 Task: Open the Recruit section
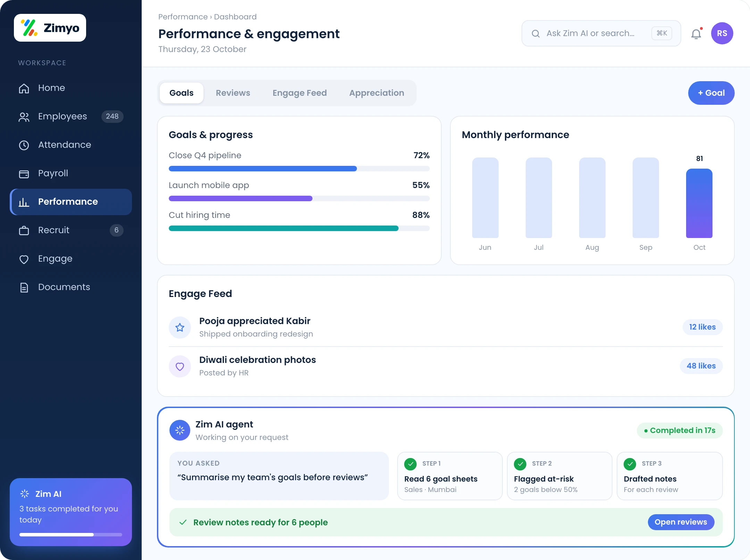(x=71, y=230)
